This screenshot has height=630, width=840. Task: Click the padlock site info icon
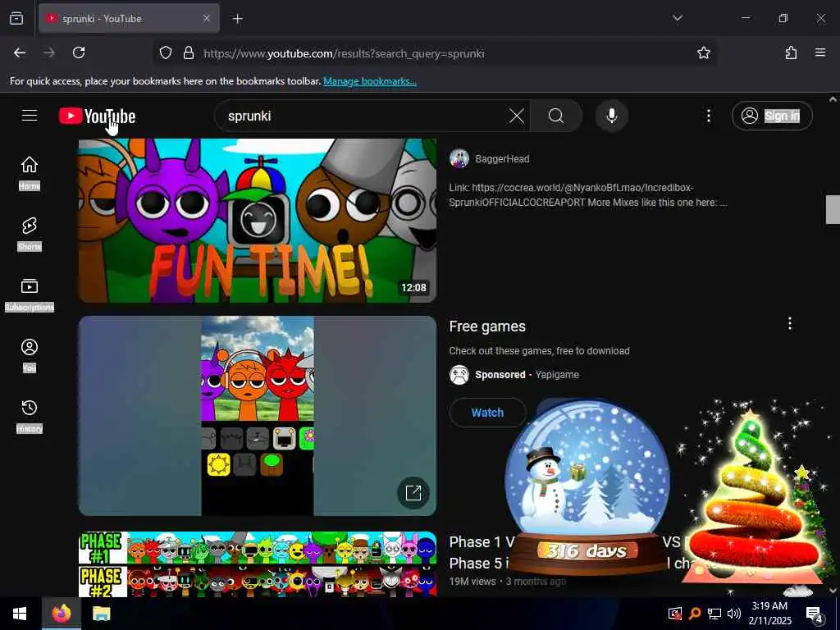click(188, 52)
